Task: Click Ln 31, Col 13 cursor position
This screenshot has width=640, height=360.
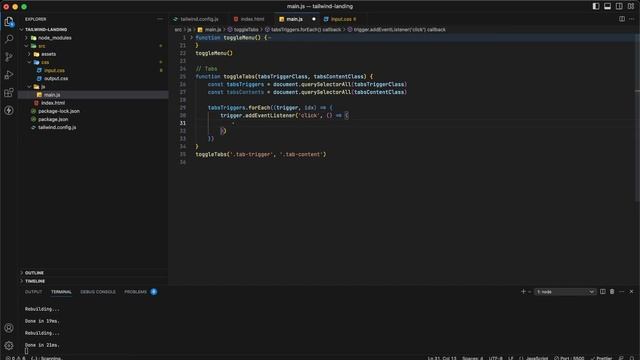Action: coord(442,358)
